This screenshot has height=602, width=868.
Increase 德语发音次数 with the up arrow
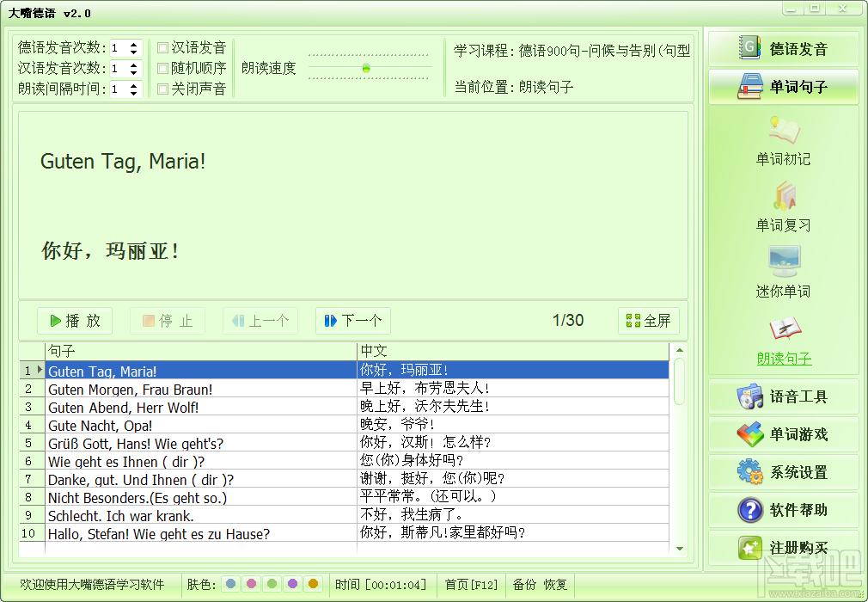coord(133,45)
